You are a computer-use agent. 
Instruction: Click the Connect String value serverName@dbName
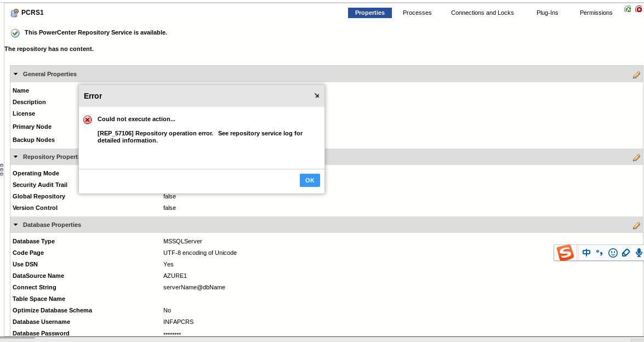[x=194, y=287]
